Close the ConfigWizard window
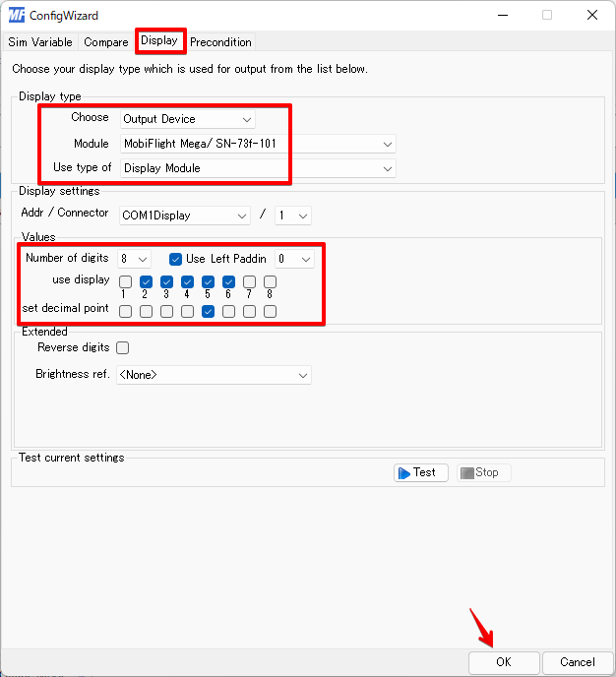This screenshot has width=616, height=677. click(592, 15)
